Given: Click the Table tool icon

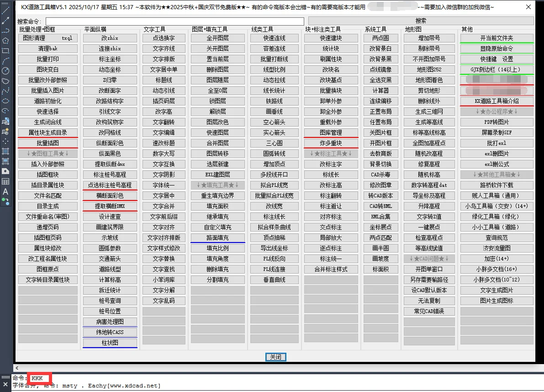Looking at the screenshot, I should [x=5, y=181].
